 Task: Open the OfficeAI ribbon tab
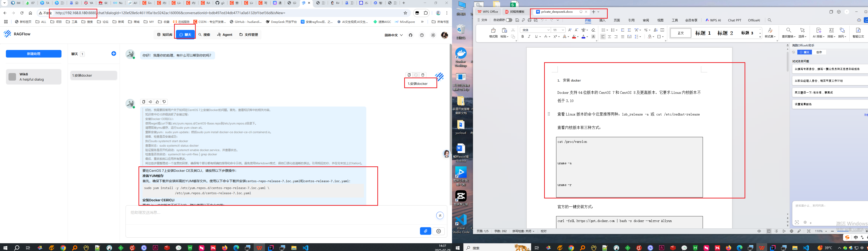754,20
